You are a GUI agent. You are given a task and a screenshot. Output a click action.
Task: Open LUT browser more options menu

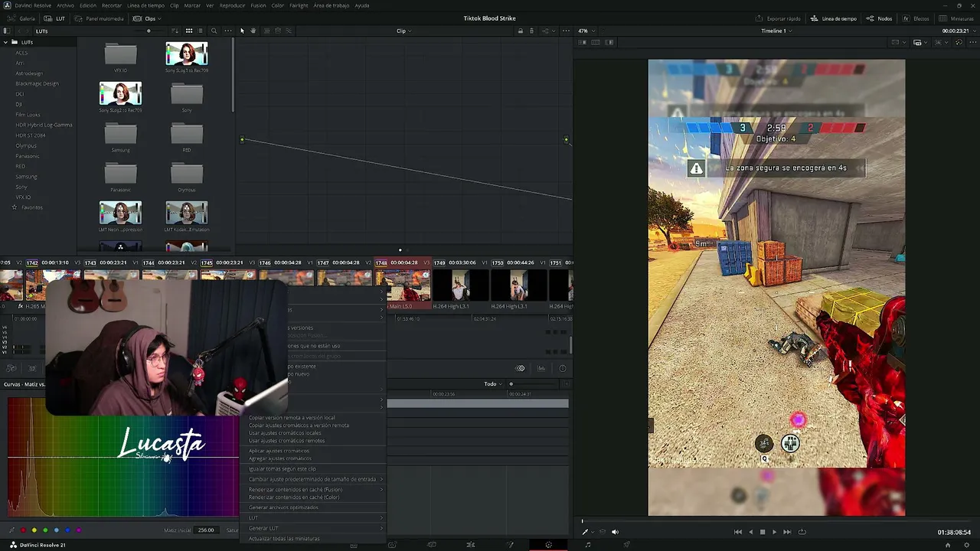pos(227,31)
